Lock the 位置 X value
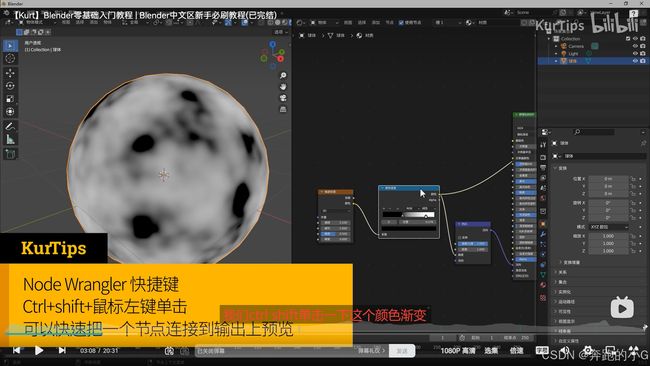This screenshot has height=366, width=650. pyautogui.click(x=633, y=179)
